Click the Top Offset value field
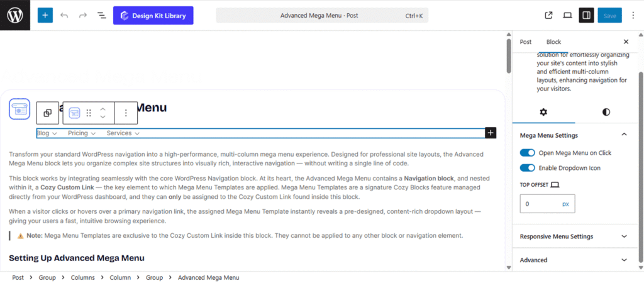 [540, 204]
